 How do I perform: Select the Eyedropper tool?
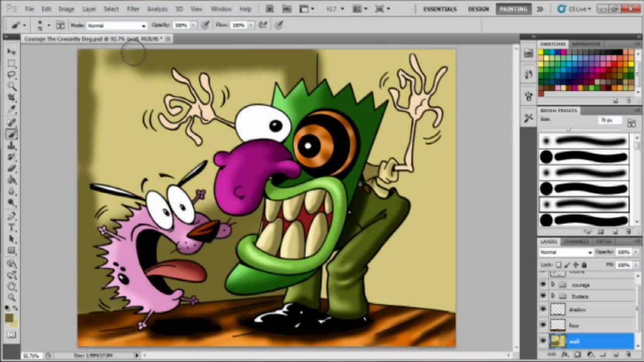click(12, 109)
